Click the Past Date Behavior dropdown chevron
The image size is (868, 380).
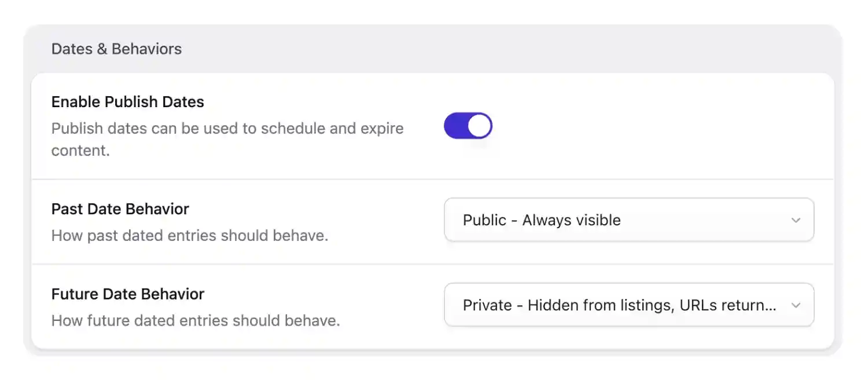click(797, 220)
